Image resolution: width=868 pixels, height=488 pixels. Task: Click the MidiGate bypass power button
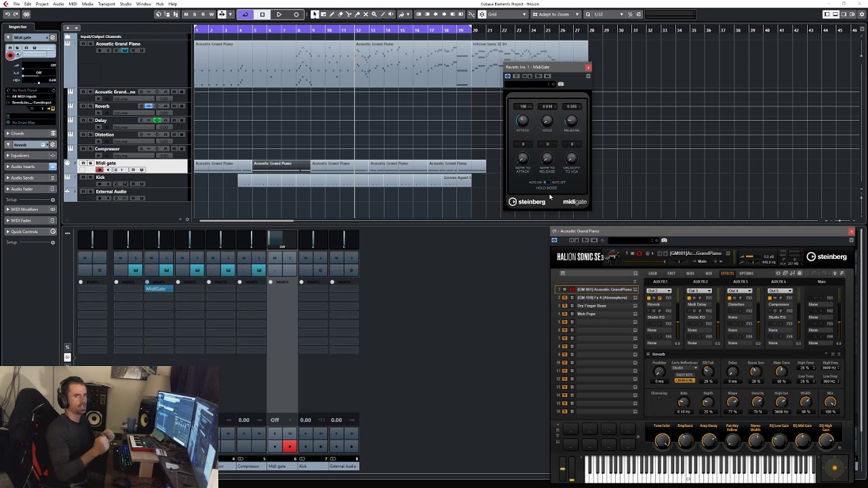[x=507, y=76]
